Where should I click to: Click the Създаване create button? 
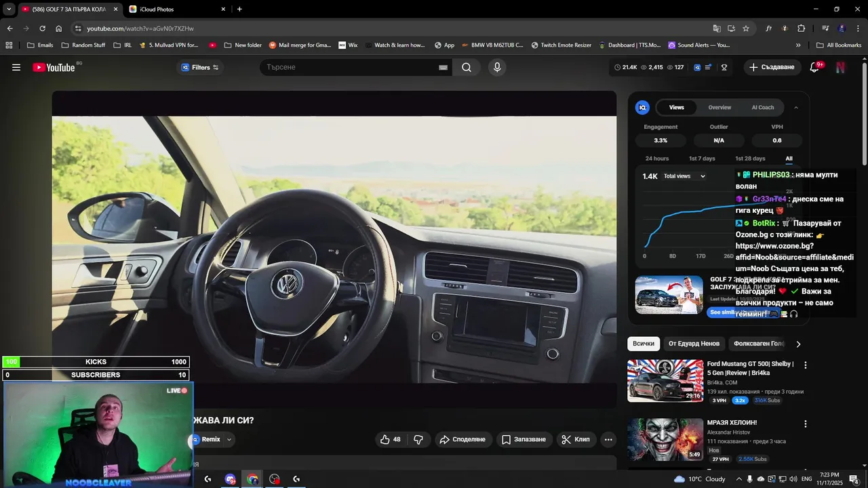coord(772,67)
